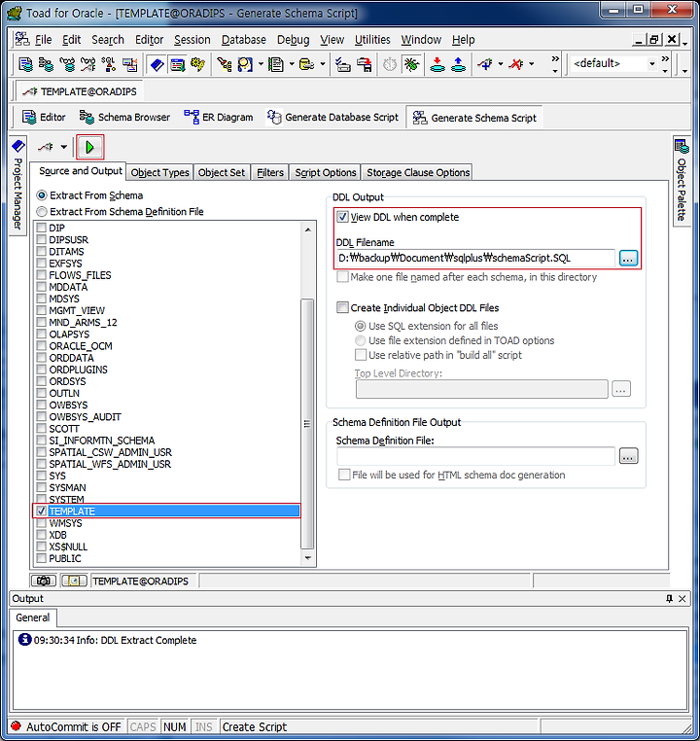Viewport: 700px width, 741px height.
Task: Select Extract From Schema radio button
Action: pos(42,195)
